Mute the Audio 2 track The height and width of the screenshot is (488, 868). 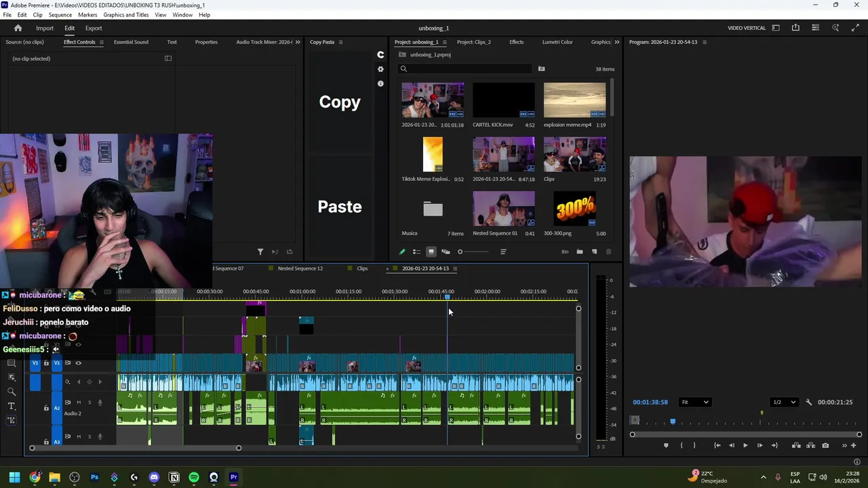78,403
